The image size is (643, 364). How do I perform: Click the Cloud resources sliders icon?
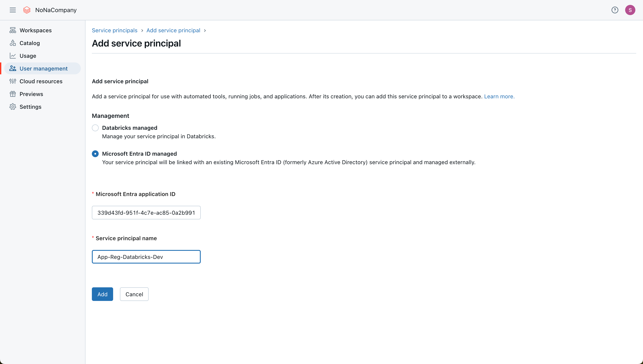pos(13,81)
